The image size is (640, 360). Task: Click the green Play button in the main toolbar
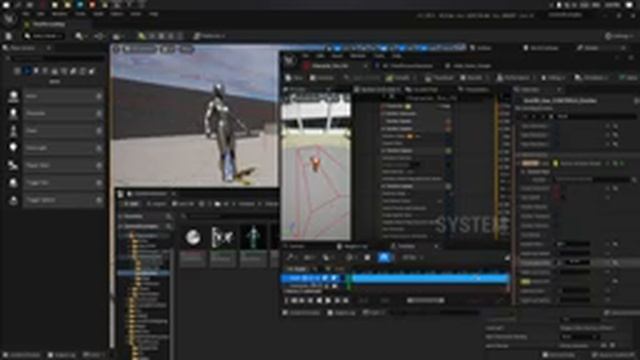(142, 36)
